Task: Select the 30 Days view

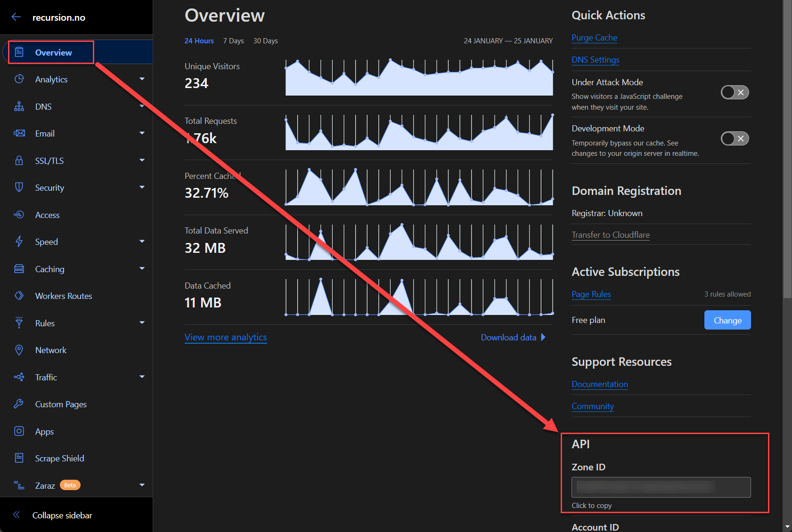Action: (x=265, y=41)
